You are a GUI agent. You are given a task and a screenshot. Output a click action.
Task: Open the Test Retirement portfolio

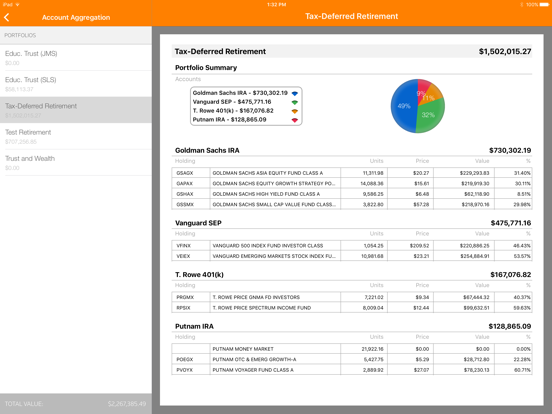pos(76,136)
